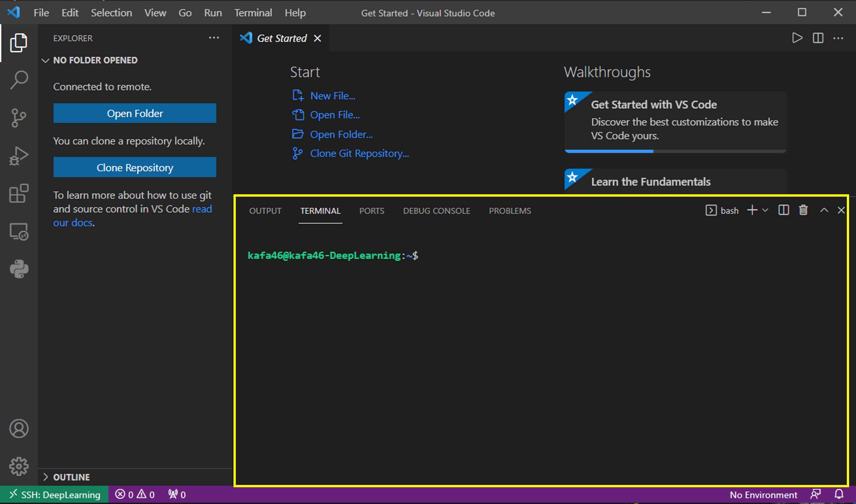Open the Explorer view in activity bar
The height and width of the screenshot is (504, 856).
pyautogui.click(x=19, y=43)
